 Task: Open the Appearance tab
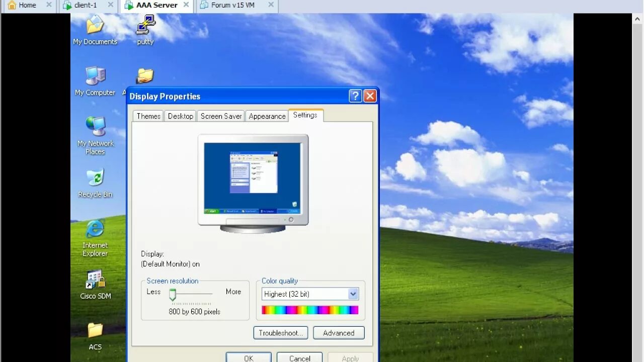coord(267,116)
